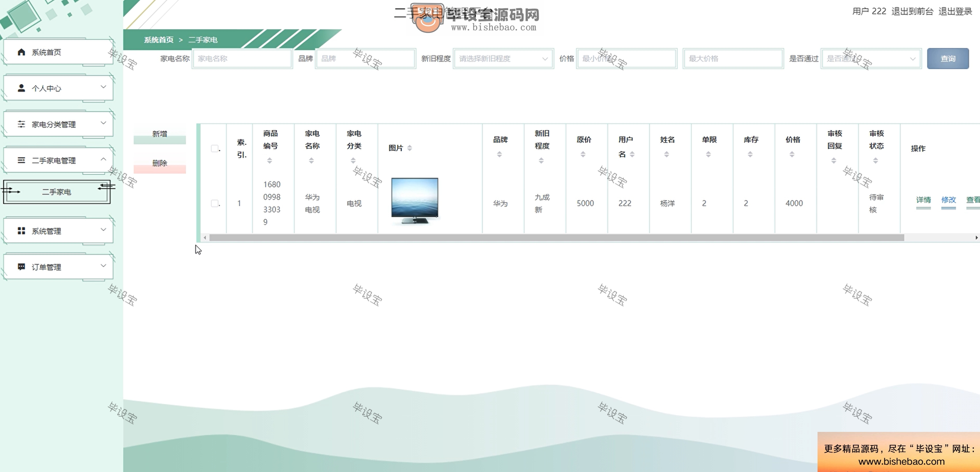
Task: Expand the 个人中心 menu chevron
Action: [x=103, y=87]
